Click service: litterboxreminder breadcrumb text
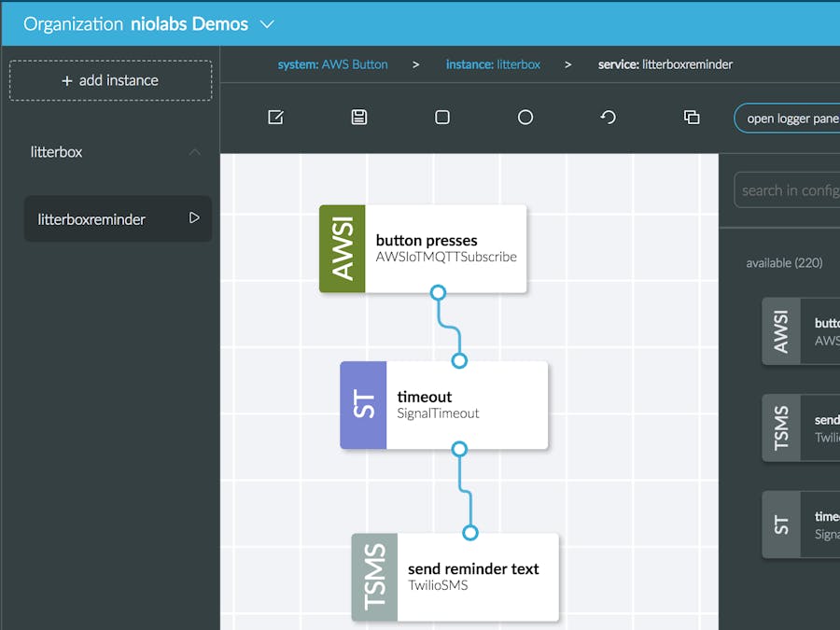The height and width of the screenshot is (630, 840). point(665,64)
